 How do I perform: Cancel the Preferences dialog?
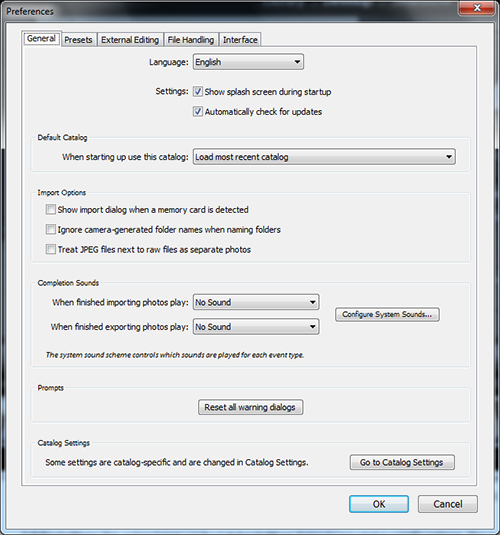(447, 504)
